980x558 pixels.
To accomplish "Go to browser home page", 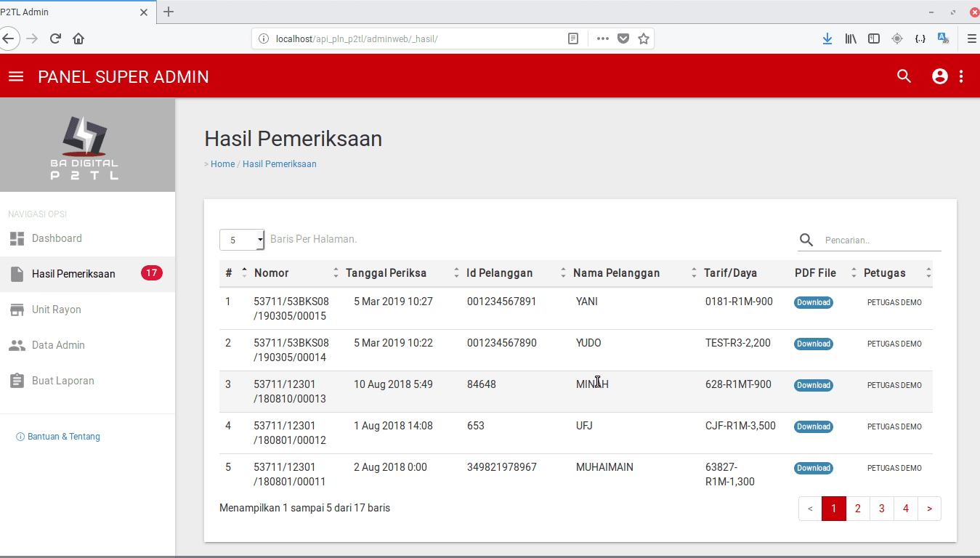I will click(x=78, y=39).
